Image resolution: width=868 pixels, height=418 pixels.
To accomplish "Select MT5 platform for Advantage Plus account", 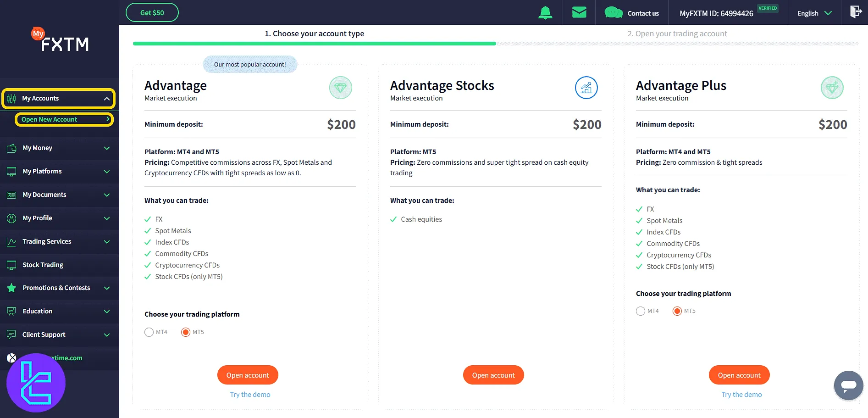I will 677,311.
